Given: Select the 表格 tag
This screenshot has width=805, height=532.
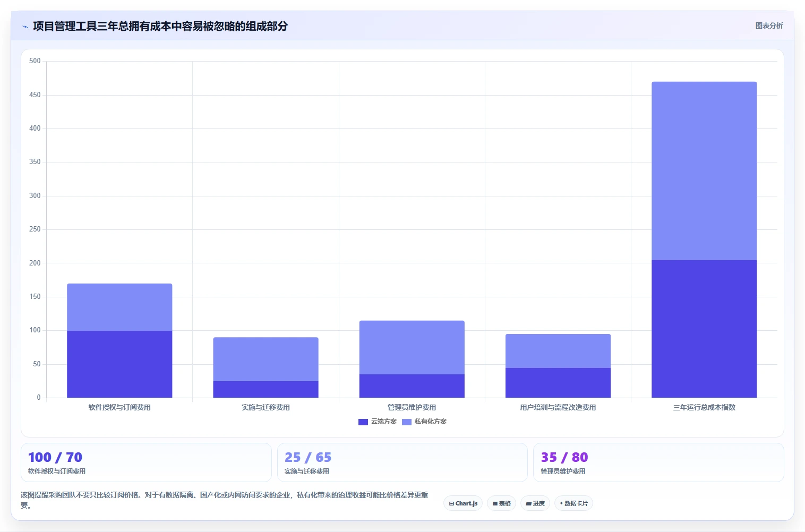Looking at the screenshot, I should coord(501,503).
